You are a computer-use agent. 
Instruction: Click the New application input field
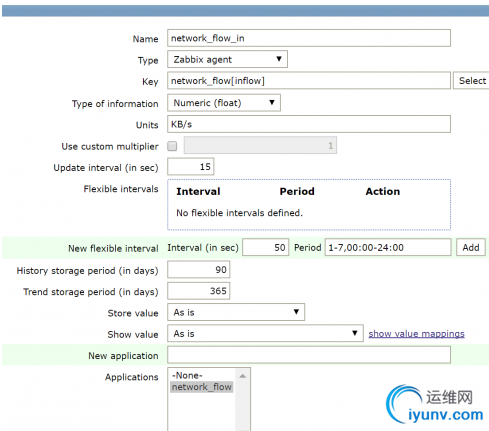tap(309, 355)
